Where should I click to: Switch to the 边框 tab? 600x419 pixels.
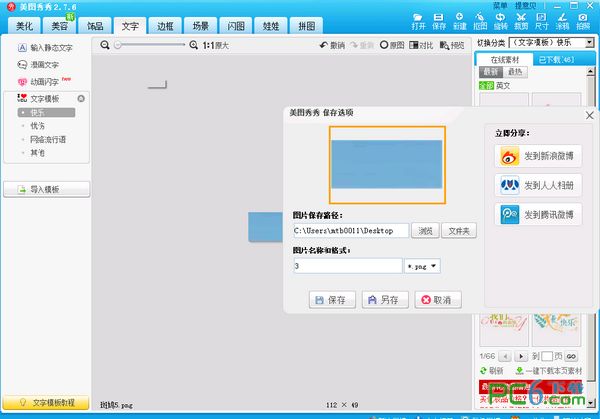click(x=163, y=25)
